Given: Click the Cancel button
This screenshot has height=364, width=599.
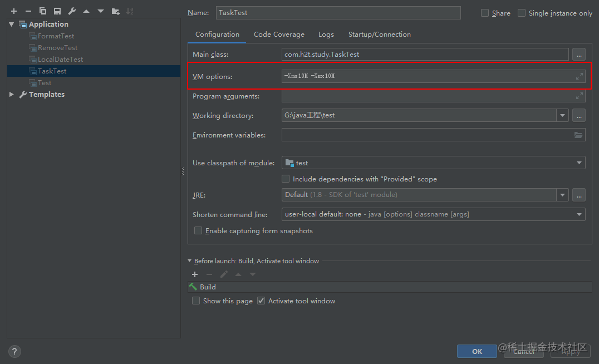Looking at the screenshot, I should [x=524, y=351].
